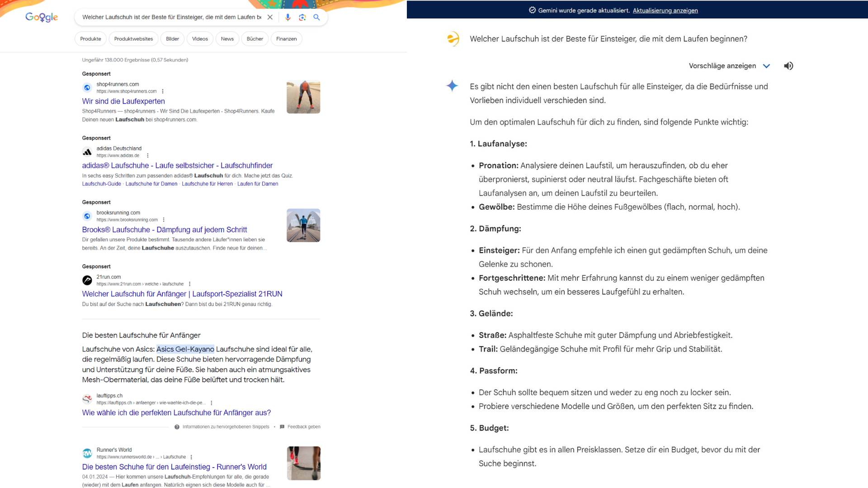The width and height of the screenshot is (868, 488).
Task: Click the brooksrunning.com favicon
Action: (87, 216)
